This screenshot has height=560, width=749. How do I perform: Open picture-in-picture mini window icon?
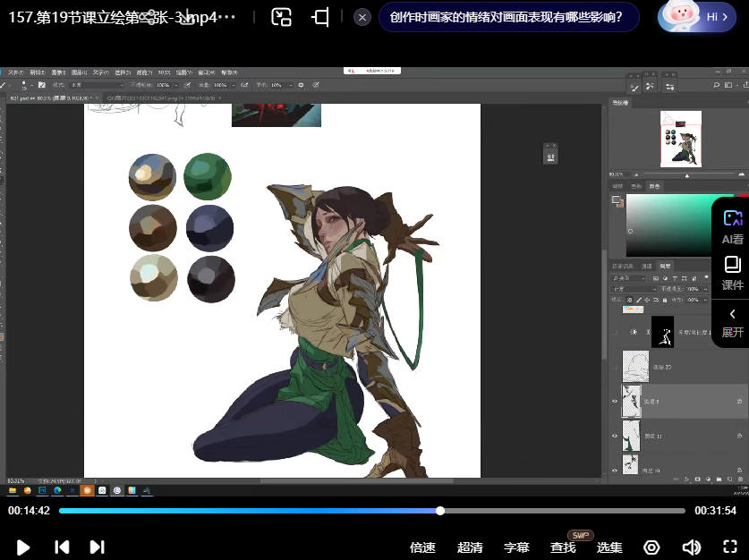coord(282,17)
